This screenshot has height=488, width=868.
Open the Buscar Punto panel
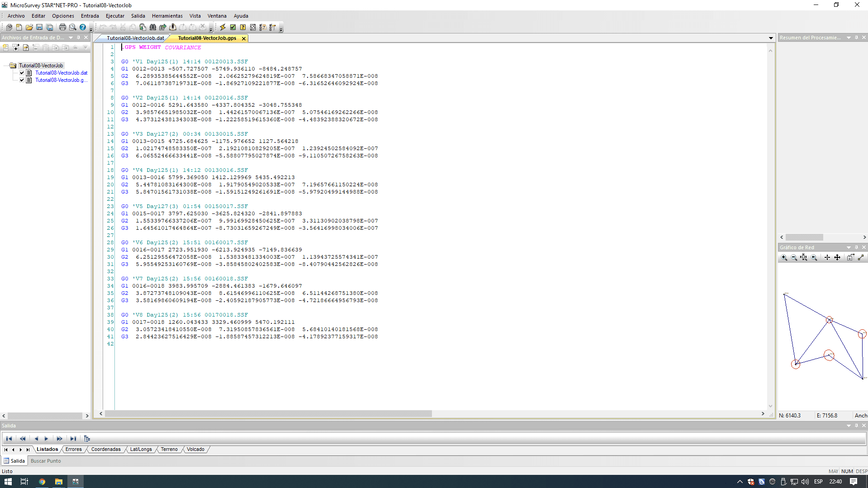[46, 461]
